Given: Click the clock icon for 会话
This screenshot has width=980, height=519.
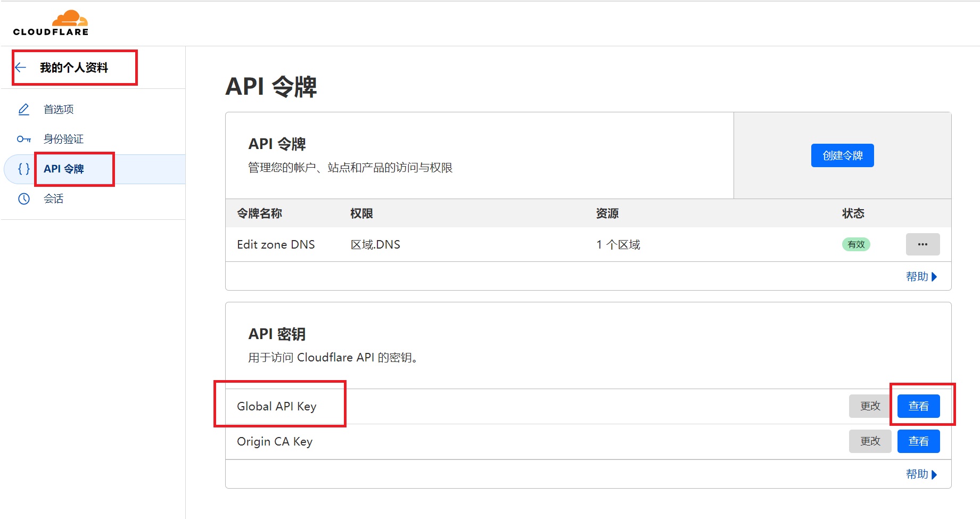Looking at the screenshot, I should pyautogui.click(x=24, y=199).
